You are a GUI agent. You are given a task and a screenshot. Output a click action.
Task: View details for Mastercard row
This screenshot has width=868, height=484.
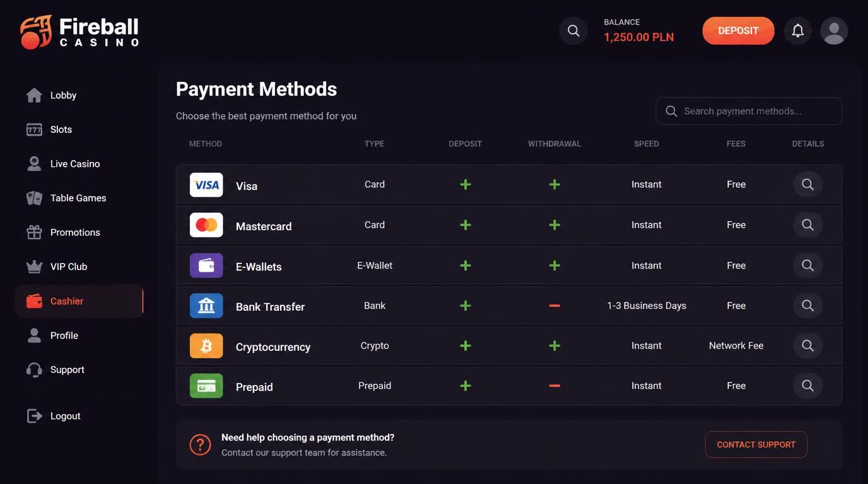[807, 225]
